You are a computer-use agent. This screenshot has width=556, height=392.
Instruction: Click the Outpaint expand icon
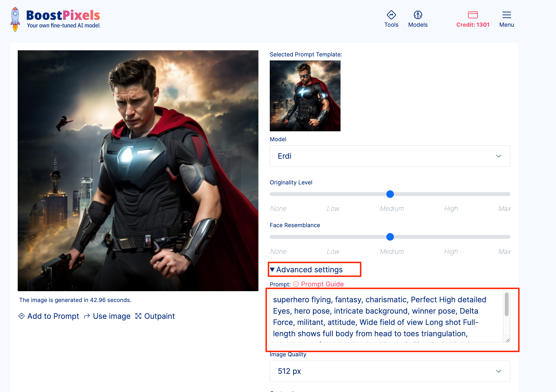coord(138,316)
